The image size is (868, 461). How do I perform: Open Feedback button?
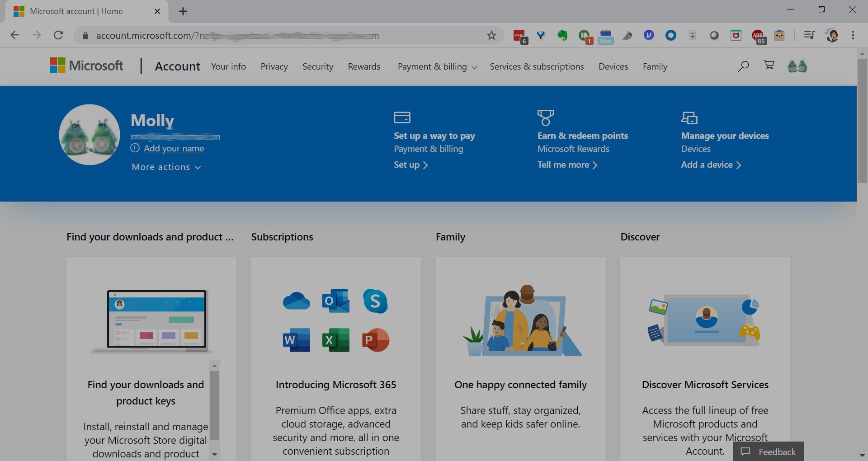(x=768, y=452)
